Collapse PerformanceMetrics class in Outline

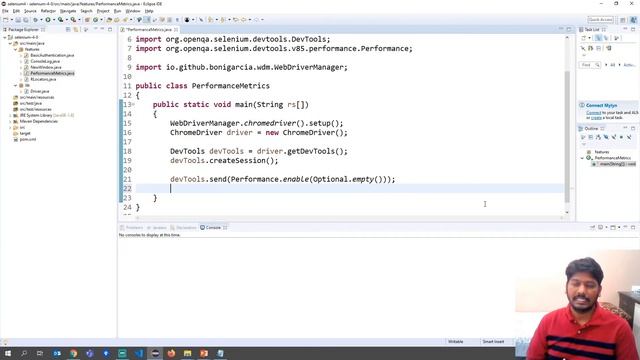(x=582, y=158)
